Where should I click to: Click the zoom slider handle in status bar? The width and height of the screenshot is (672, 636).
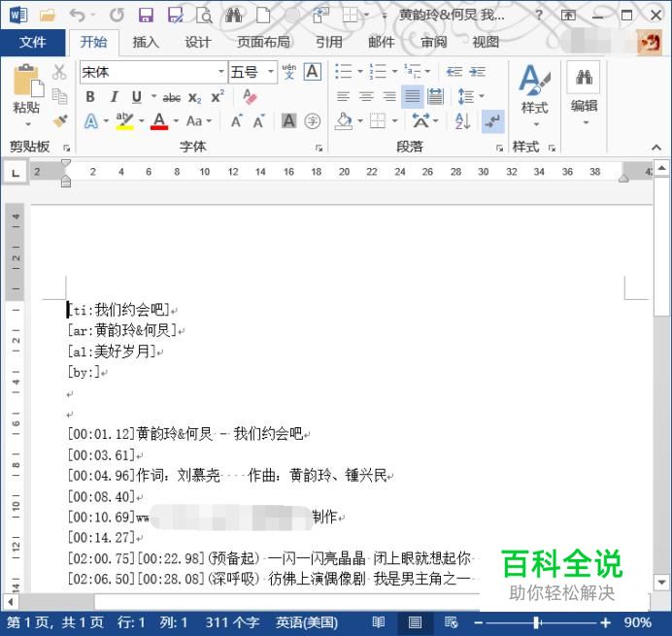[537, 622]
